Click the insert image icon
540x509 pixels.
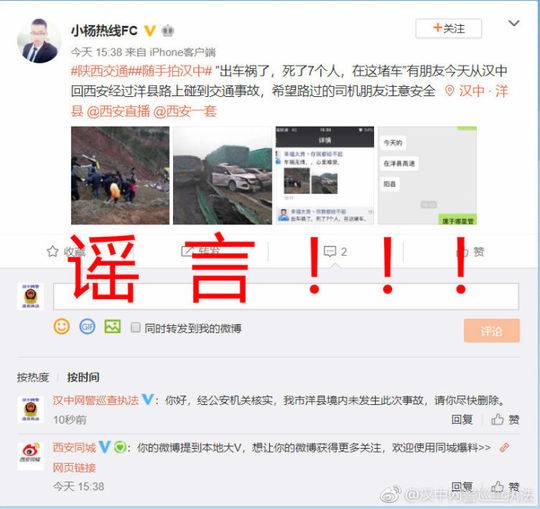tap(113, 326)
